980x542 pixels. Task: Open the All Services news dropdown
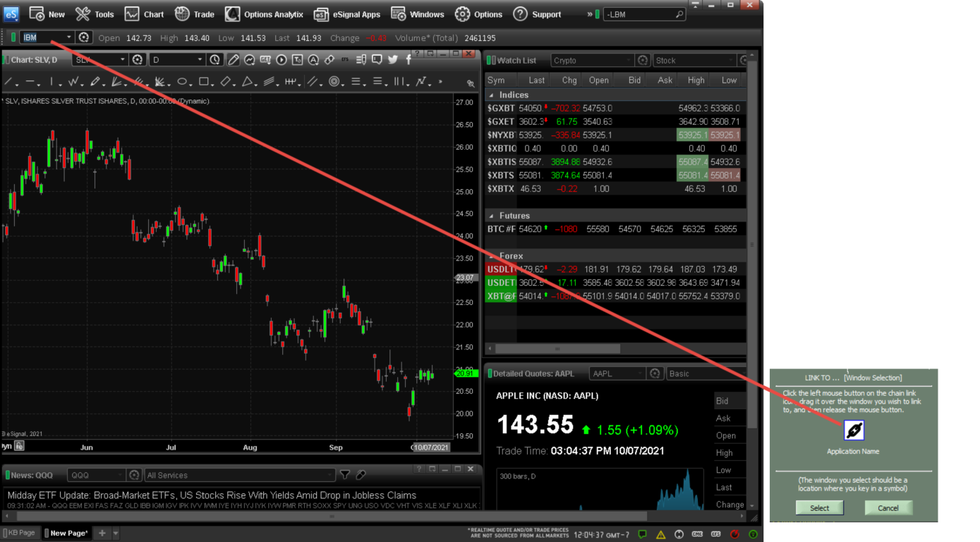[240, 475]
